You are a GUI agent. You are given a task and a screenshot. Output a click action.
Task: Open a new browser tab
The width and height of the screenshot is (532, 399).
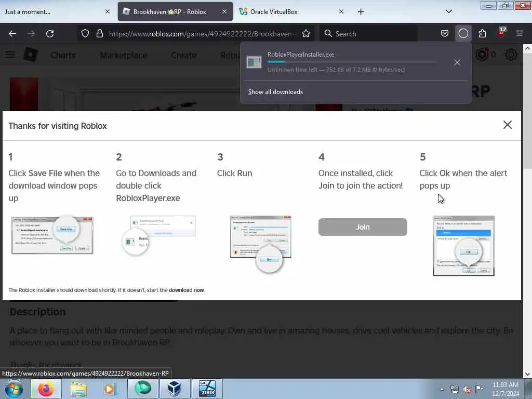(x=361, y=12)
